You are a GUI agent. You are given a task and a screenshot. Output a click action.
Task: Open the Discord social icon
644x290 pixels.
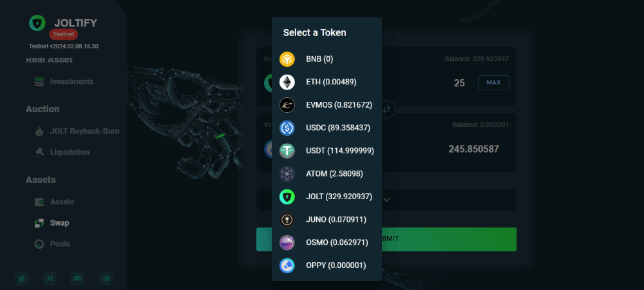pyautogui.click(x=77, y=278)
